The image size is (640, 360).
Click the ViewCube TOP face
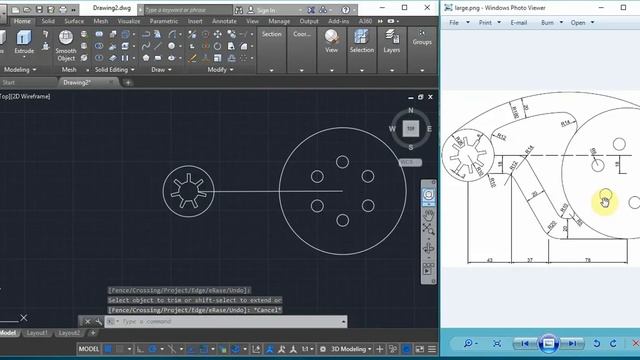point(411,129)
